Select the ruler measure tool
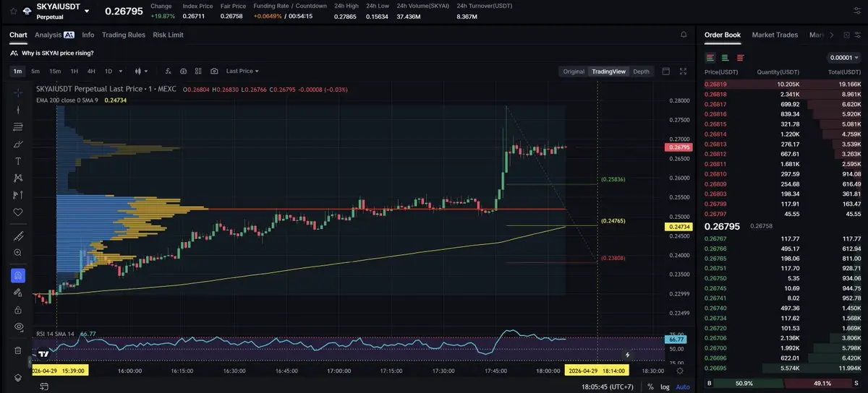868x393 pixels. (18, 236)
